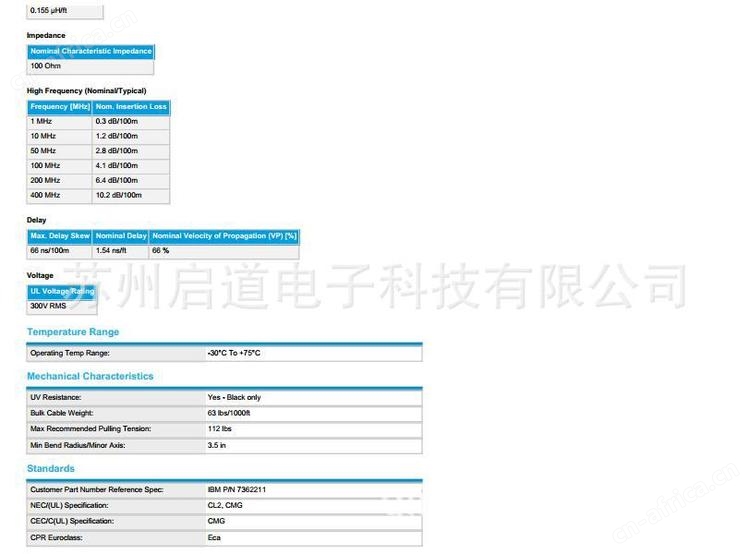Click the 'CEC/C(UL) Specification:' label
The image size is (750, 554).
pos(72,521)
